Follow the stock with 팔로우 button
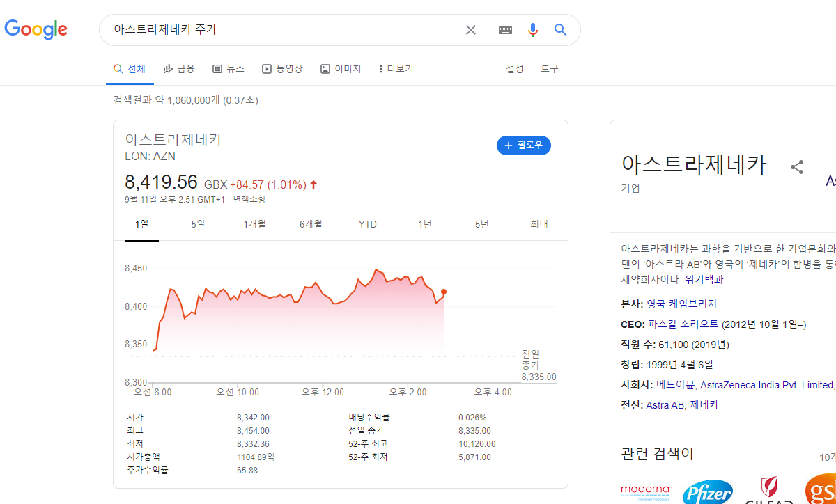 [x=524, y=145]
